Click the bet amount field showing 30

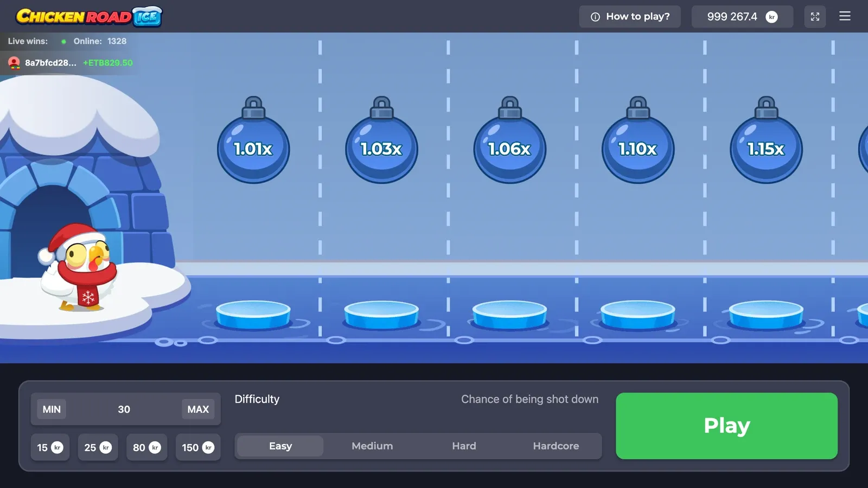click(x=124, y=409)
